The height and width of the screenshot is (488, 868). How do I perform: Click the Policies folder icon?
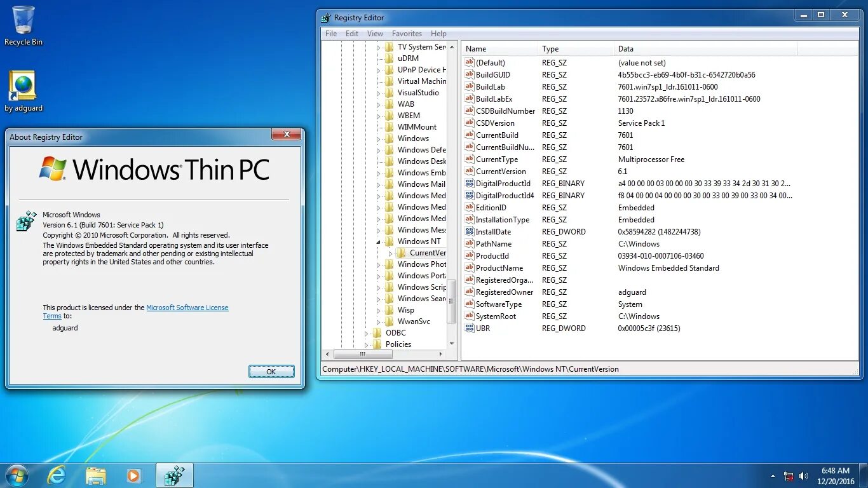coord(377,344)
